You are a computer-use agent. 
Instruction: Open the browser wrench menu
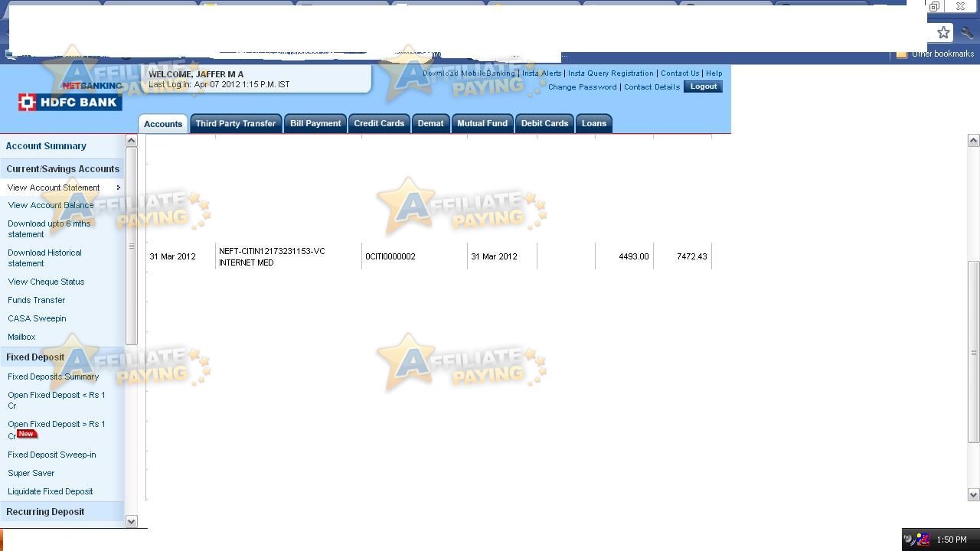[967, 32]
